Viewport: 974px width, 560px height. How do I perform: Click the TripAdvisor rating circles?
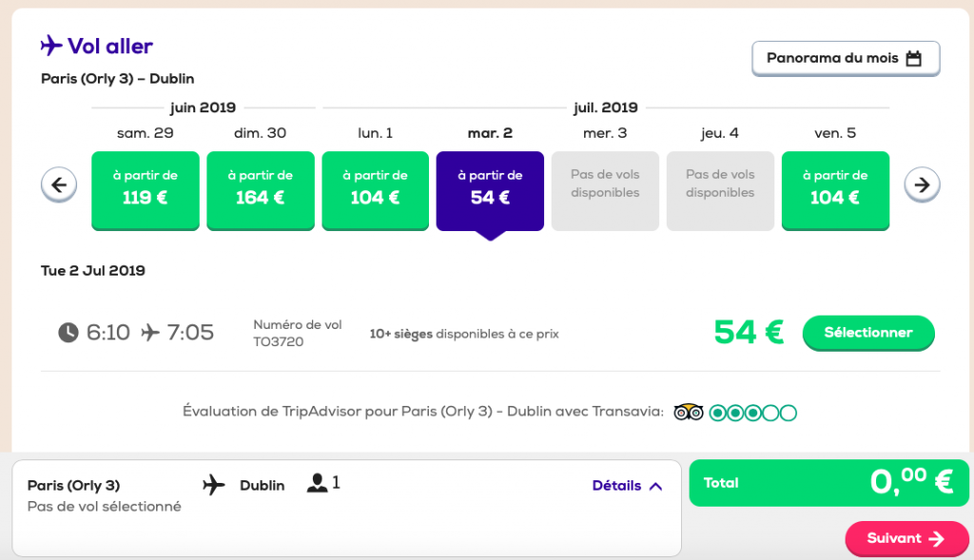click(752, 413)
